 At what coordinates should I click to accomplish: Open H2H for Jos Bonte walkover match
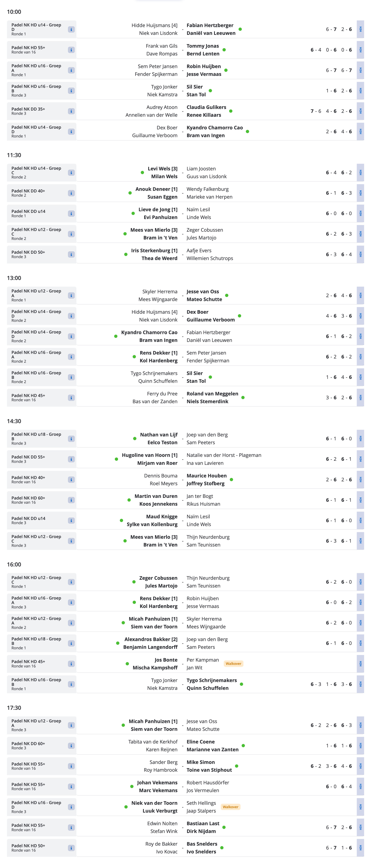(x=360, y=664)
